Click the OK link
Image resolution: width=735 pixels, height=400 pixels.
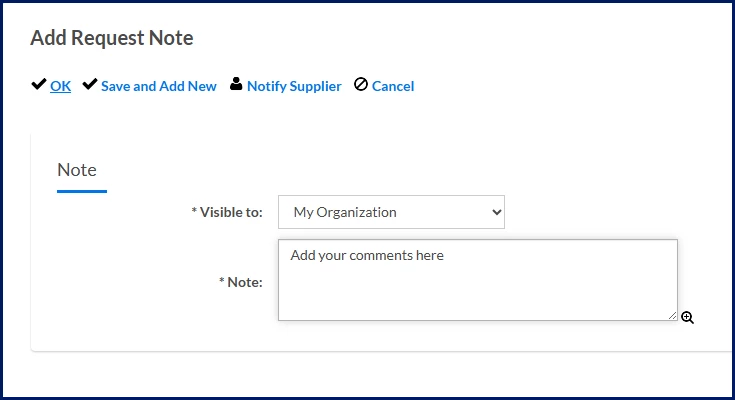point(60,86)
